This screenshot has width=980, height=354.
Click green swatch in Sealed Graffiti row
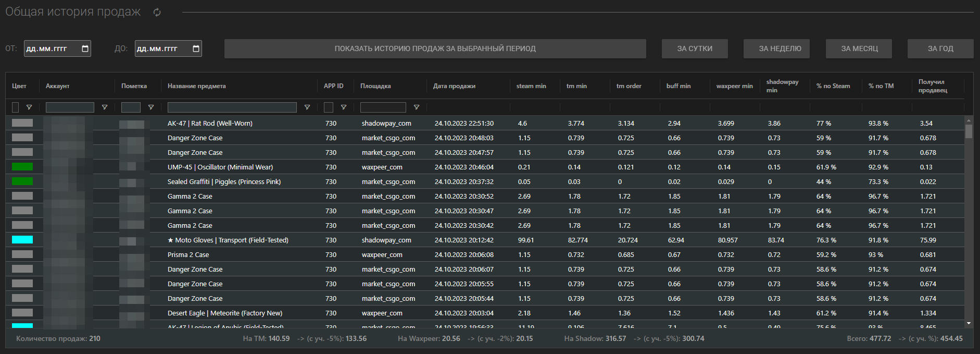coord(22,181)
